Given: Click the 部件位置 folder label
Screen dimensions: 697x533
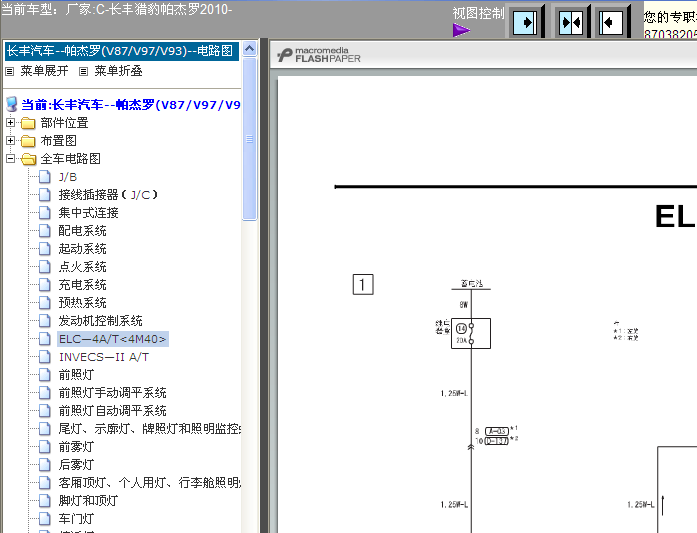Looking at the screenshot, I should click(64, 123).
